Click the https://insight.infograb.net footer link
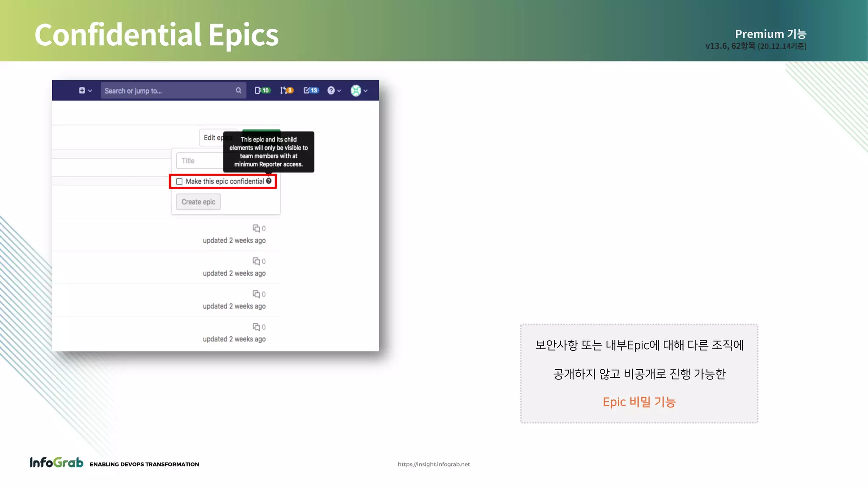Screen dimensions: 868x488 tap(434, 464)
